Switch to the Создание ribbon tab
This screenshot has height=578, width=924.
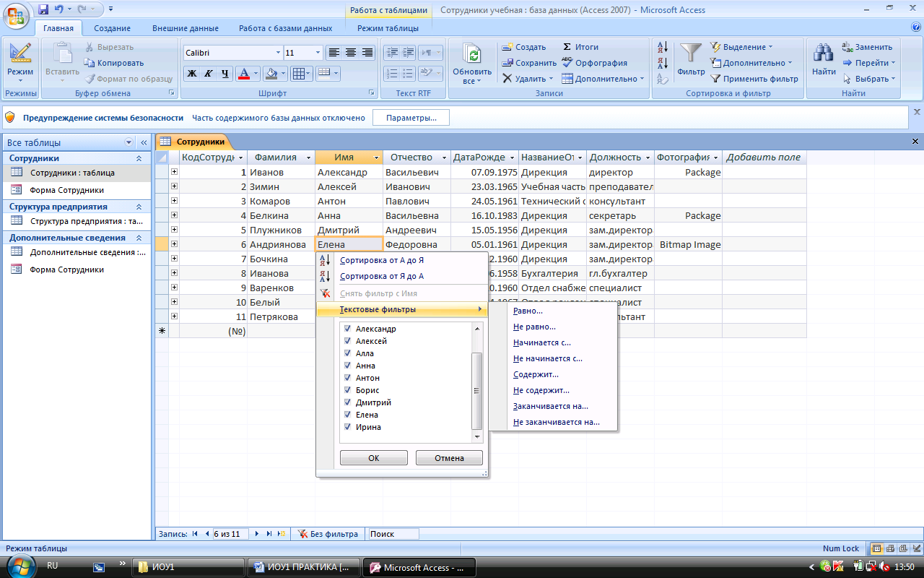click(112, 28)
